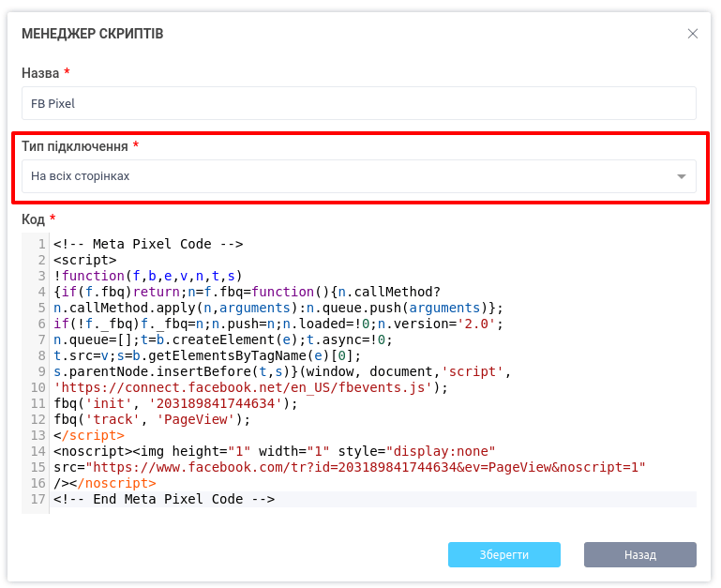
Task: Click the Код field label
Action: point(33,219)
